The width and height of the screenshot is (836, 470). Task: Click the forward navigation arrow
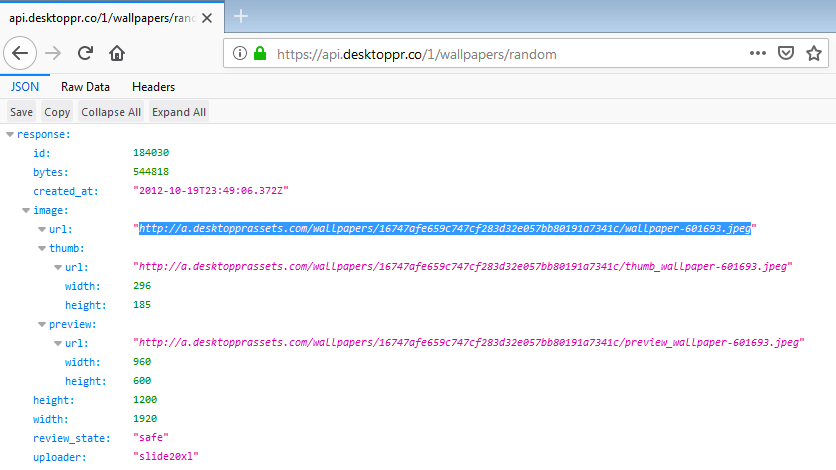click(x=53, y=53)
